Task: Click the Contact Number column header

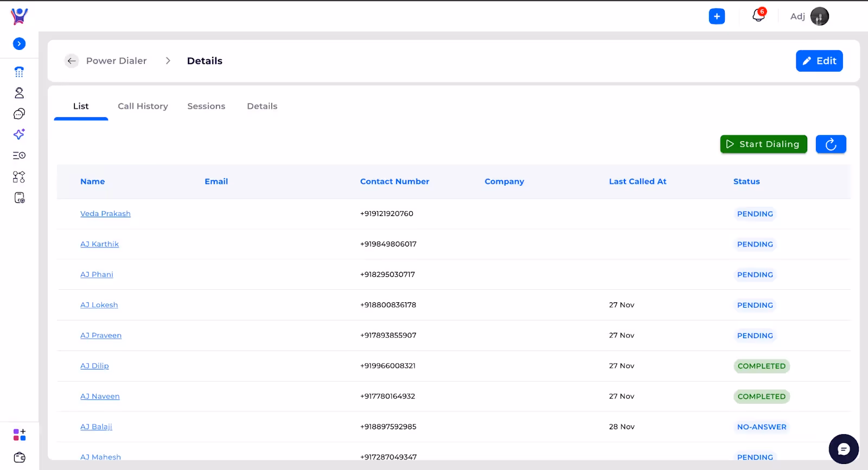Action: pos(394,181)
